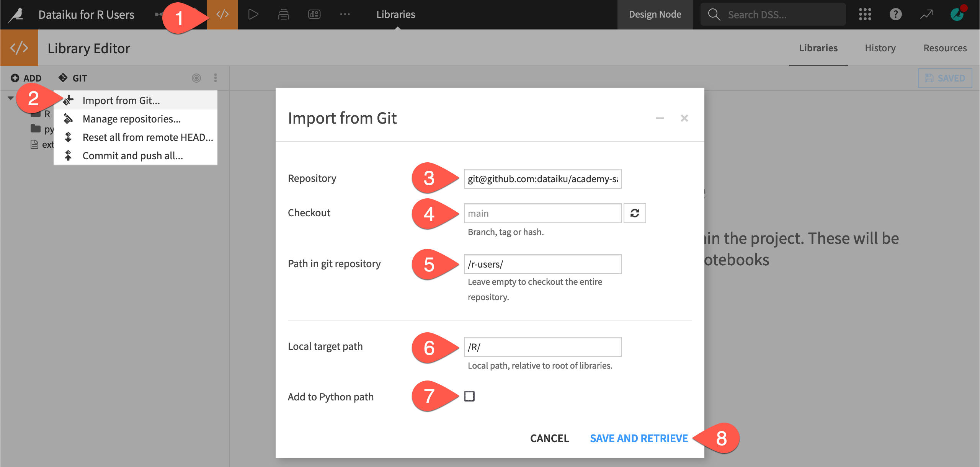980x467 pixels.
Task: Switch to the History tab
Action: [x=880, y=48]
